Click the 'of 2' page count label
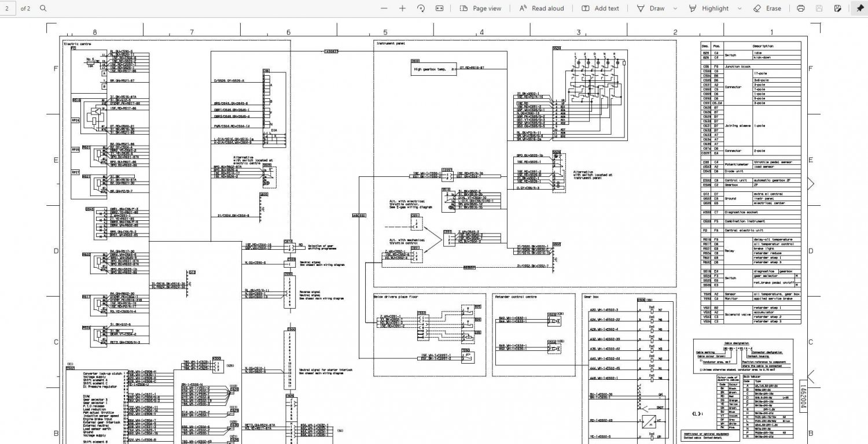Screen dimensions: 868x444 (x=25, y=8)
